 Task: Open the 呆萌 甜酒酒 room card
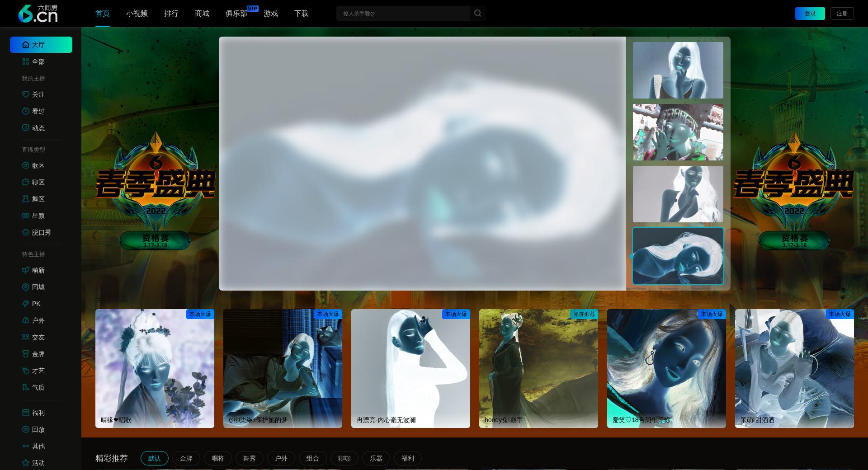794,368
